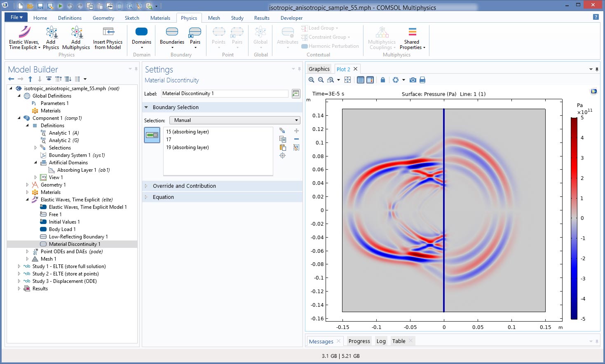
Task: Switch to the Graphics tab
Action: pos(319,69)
